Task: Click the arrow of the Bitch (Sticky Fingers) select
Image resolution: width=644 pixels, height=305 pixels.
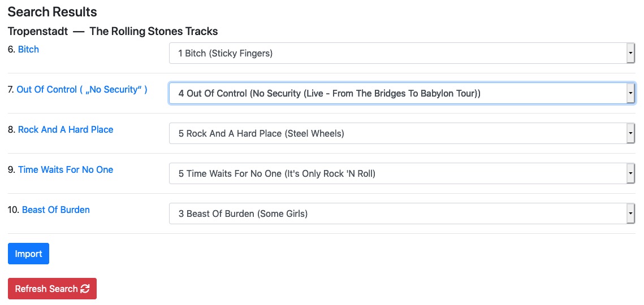Action: click(x=630, y=53)
